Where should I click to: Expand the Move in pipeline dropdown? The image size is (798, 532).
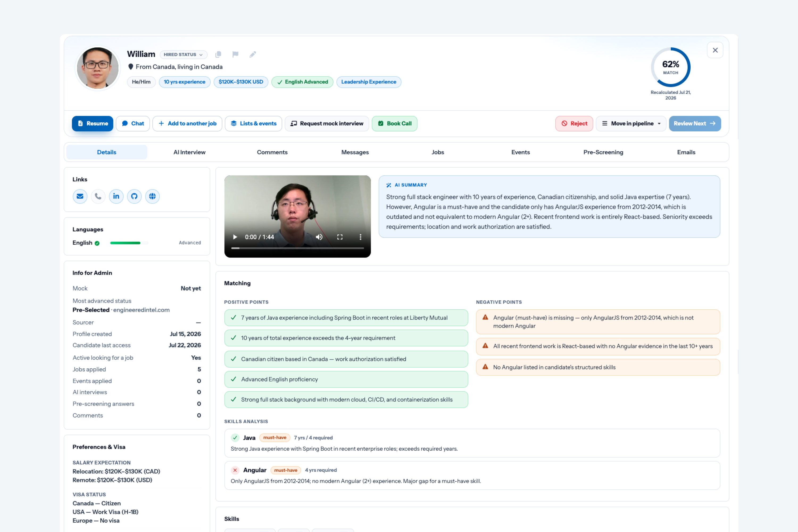631,123
